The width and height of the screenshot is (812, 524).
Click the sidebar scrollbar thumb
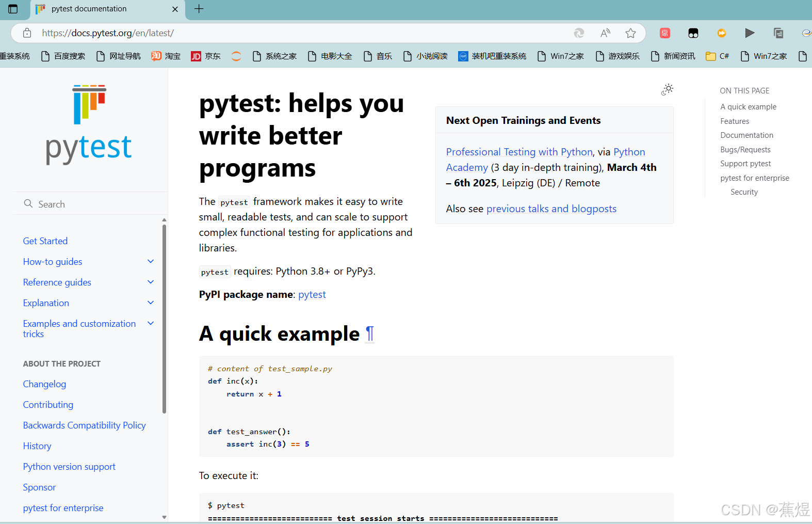click(164, 319)
